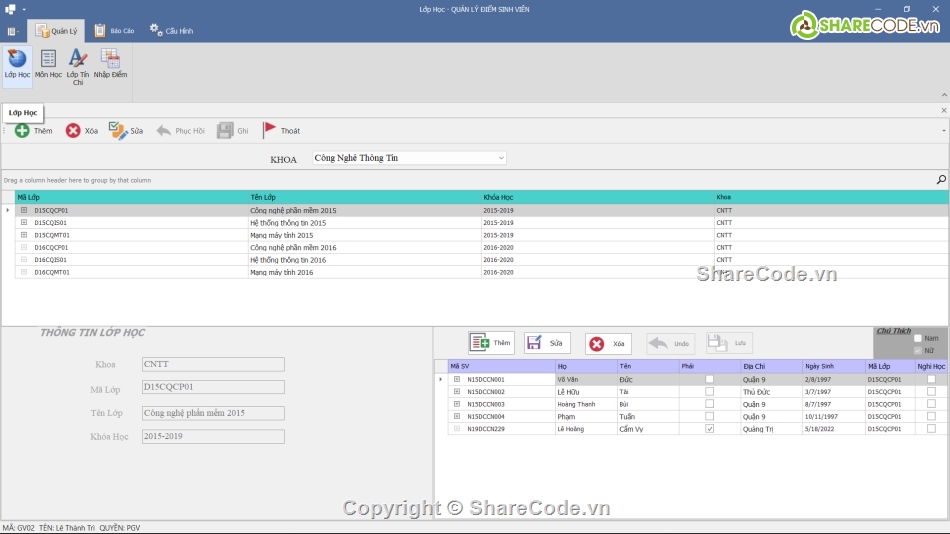This screenshot has height=534, width=950.
Task: Open the Nhập Điểm ribbon icon
Action: (x=110, y=62)
